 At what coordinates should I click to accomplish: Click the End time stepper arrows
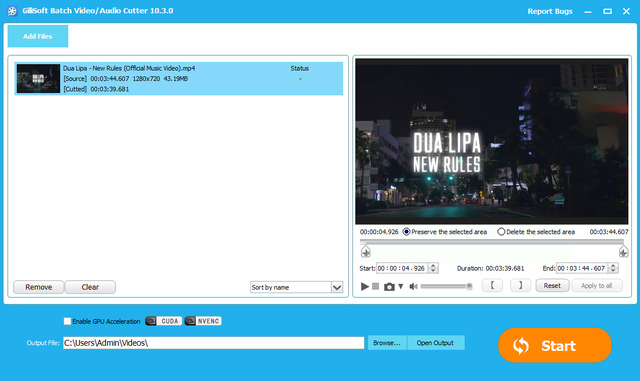[x=613, y=268]
